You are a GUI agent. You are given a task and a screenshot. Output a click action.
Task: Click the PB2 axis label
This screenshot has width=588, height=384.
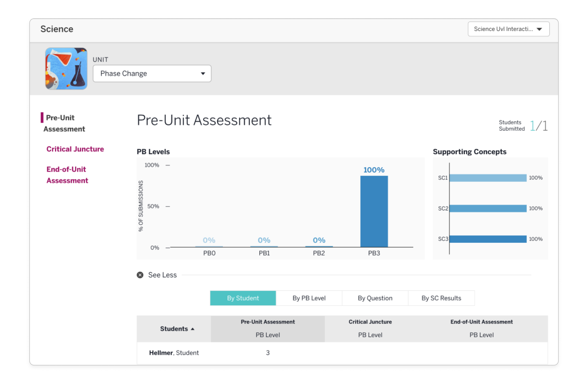[x=319, y=253]
